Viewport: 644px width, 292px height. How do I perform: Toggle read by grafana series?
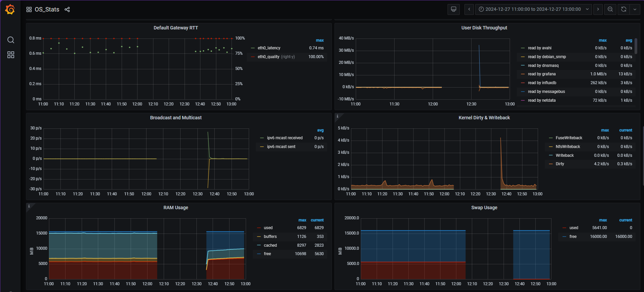point(542,74)
